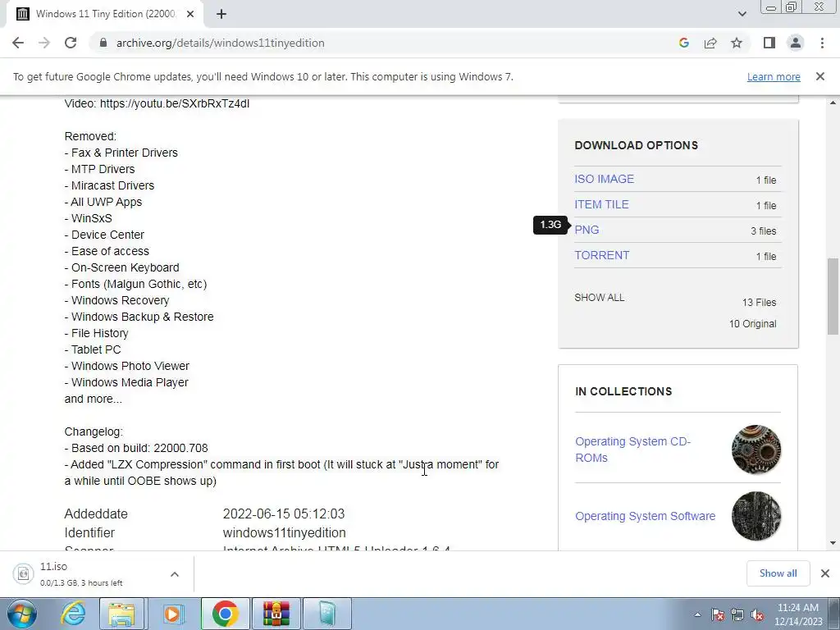840x630 pixels.
Task: Click the browser forward arrow
Action: click(44, 43)
